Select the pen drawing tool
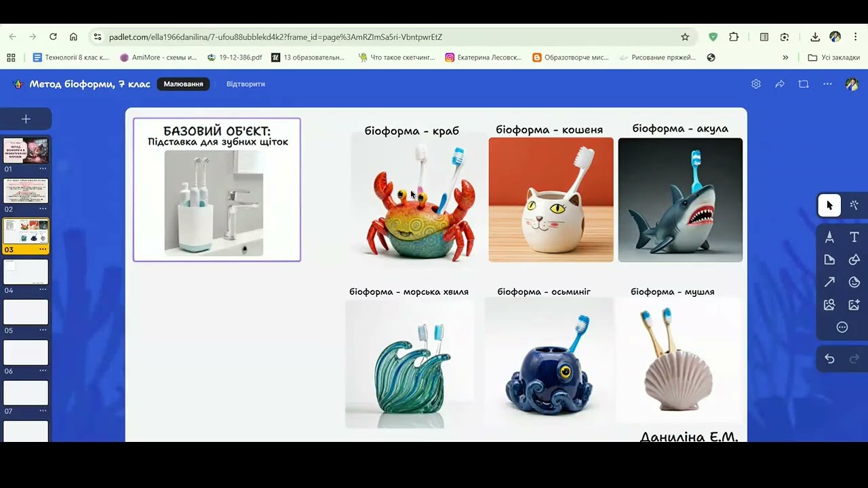Viewport: 868px width, 488px height. tap(829, 237)
